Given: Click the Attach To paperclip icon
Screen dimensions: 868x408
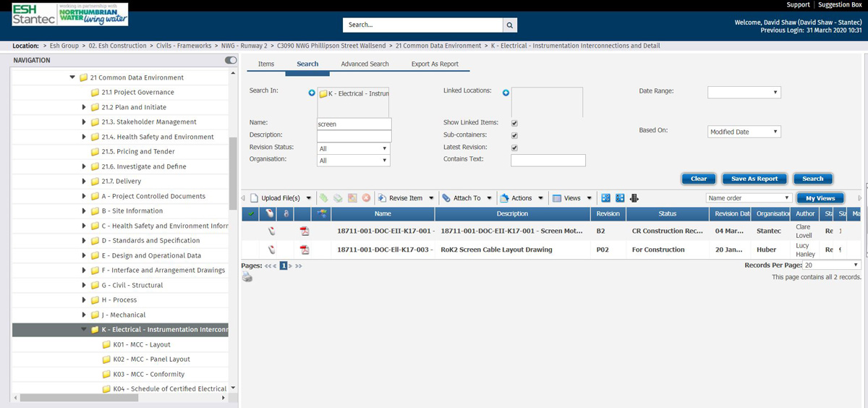Looking at the screenshot, I should 446,198.
